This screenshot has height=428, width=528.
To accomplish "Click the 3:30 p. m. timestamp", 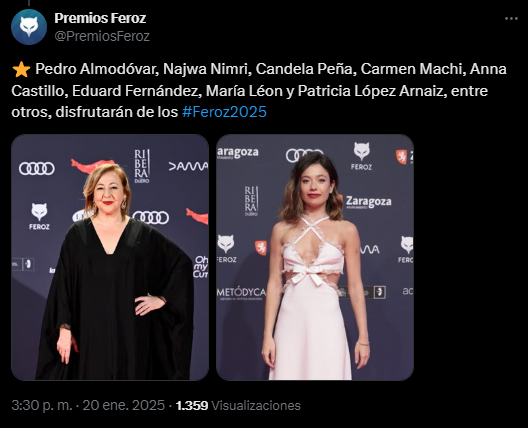I will pos(42,405).
